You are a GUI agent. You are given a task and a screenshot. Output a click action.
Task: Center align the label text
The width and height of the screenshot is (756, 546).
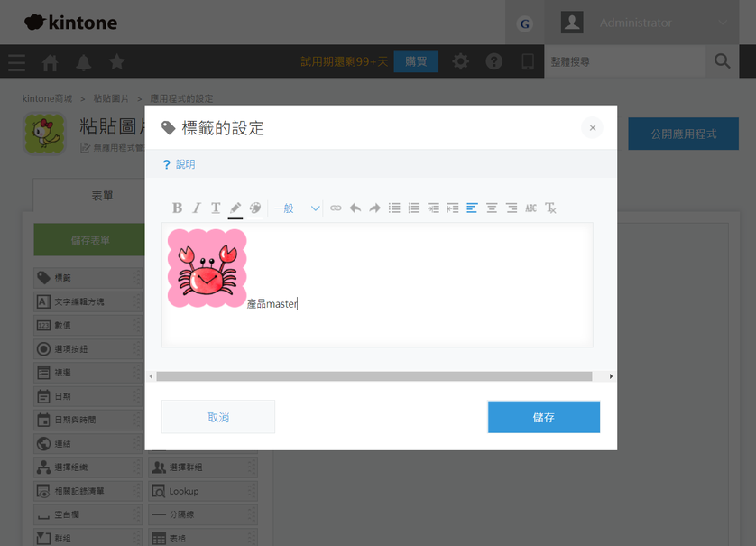(x=492, y=208)
